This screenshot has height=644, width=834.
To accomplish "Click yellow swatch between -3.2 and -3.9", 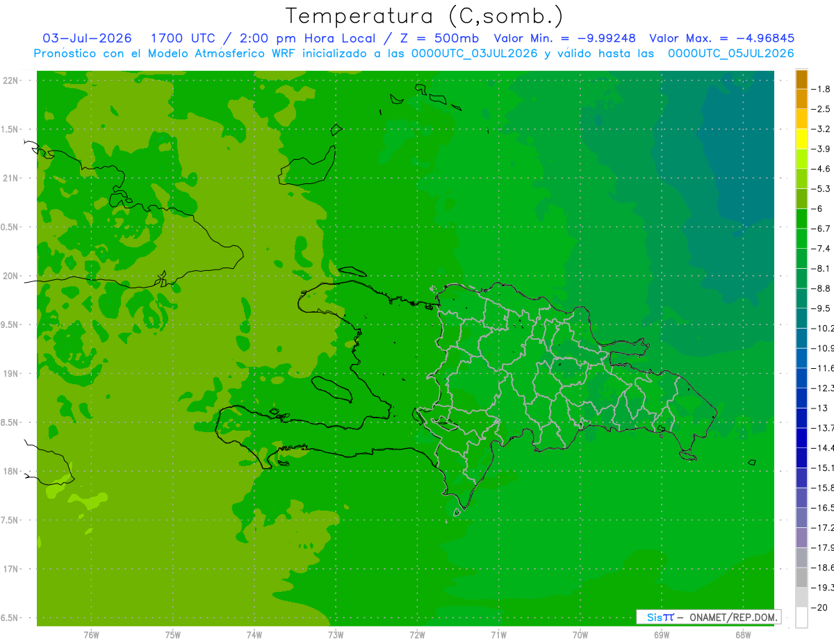I will (x=801, y=139).
